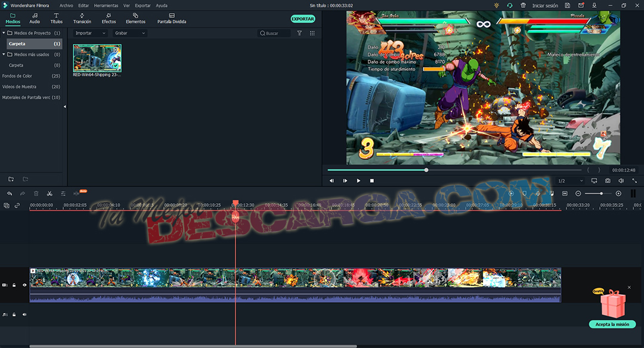Switch to the Audio tab
The image size is (644, 348).
(35, 18)
